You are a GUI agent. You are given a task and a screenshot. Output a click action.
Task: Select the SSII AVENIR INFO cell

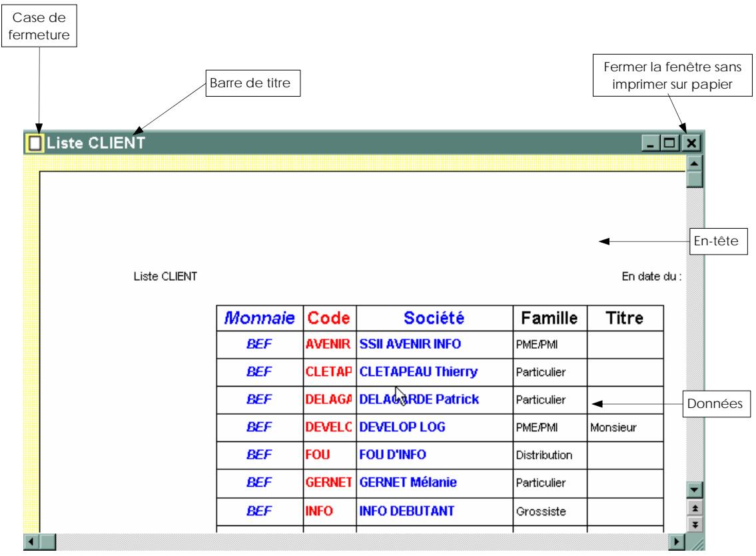tap(434, 345)
